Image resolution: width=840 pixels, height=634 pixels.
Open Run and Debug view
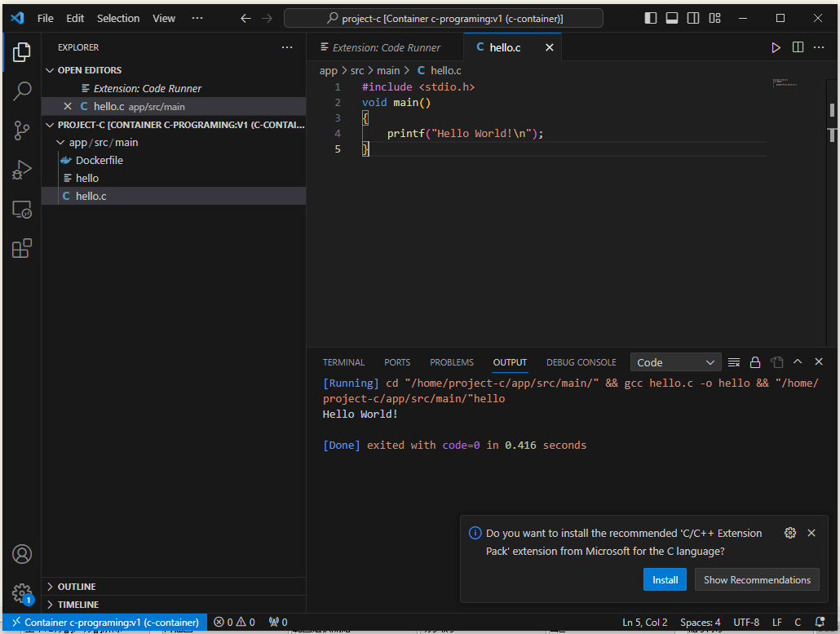[22, 170]
